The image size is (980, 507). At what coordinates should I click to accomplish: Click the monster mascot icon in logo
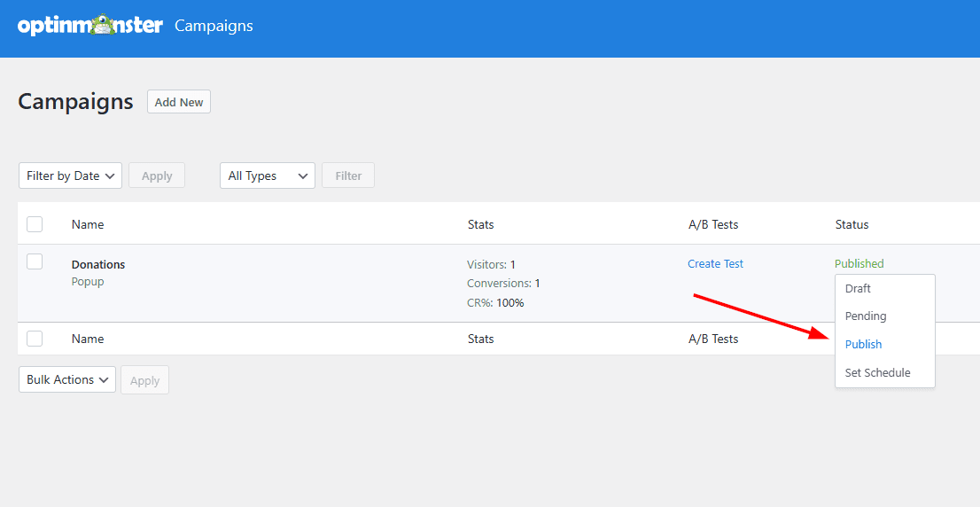pyautogui.click(x=99, y=25)
